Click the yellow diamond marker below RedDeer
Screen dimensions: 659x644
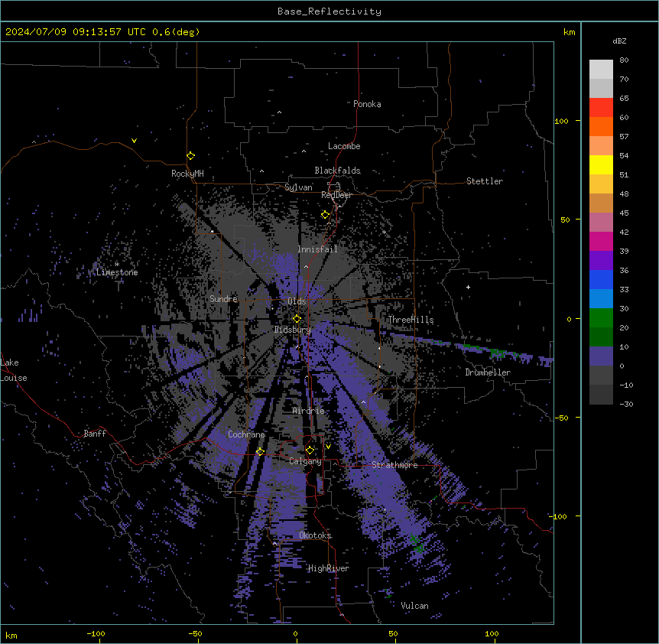pos(325,215)
